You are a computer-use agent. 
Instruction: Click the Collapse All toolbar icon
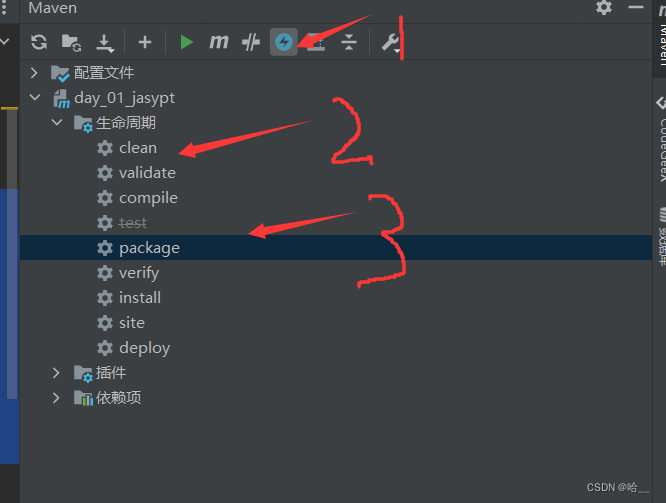348,42
